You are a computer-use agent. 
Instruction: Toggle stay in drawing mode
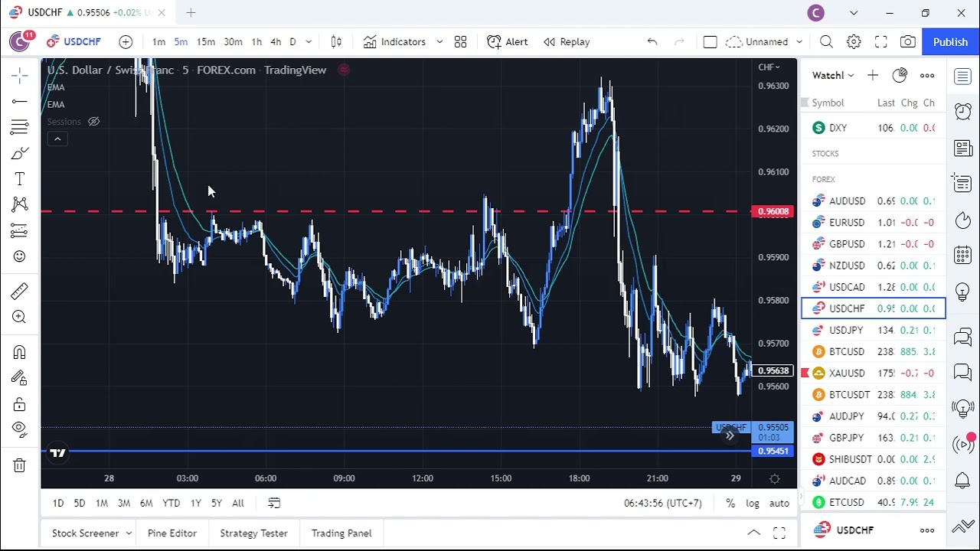tap(20, 378)
